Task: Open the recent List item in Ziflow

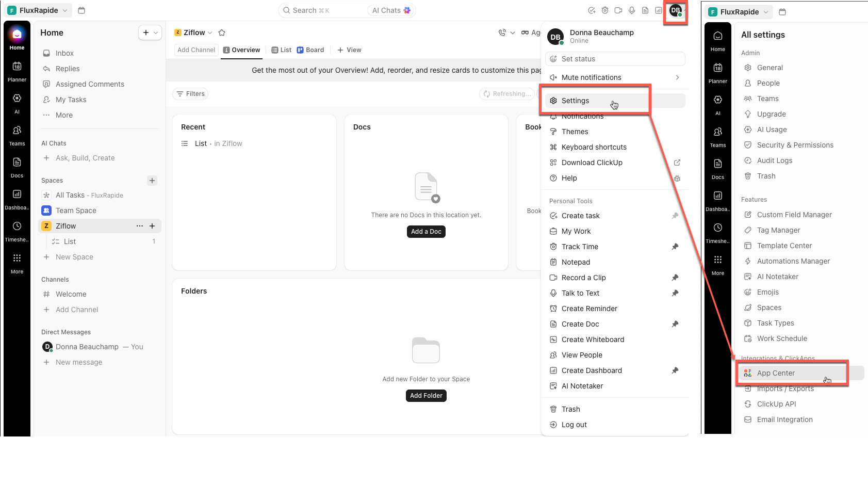Action: click(x=211, y=143)
